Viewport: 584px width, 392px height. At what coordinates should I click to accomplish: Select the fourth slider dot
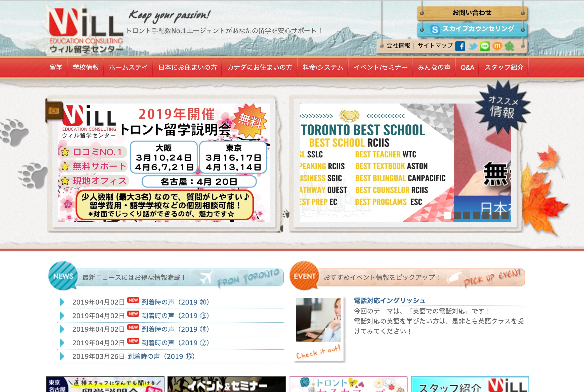tap(476, 215)
